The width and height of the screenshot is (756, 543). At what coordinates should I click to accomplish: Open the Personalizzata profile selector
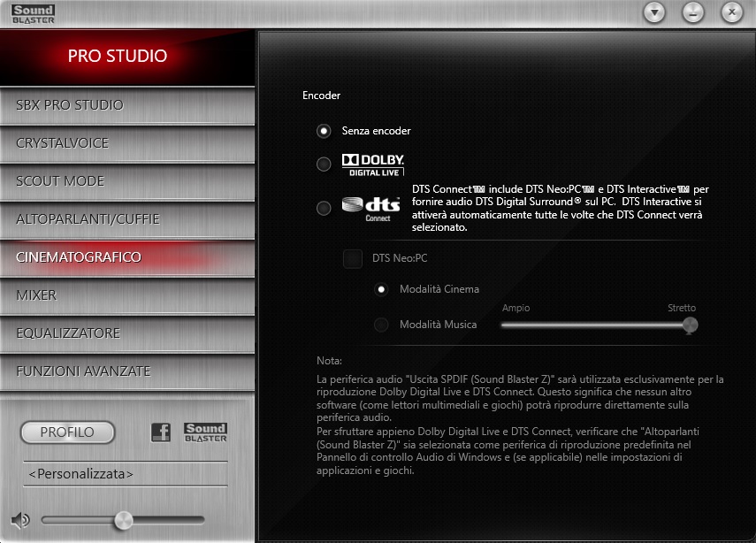click(x=126, y=474)
